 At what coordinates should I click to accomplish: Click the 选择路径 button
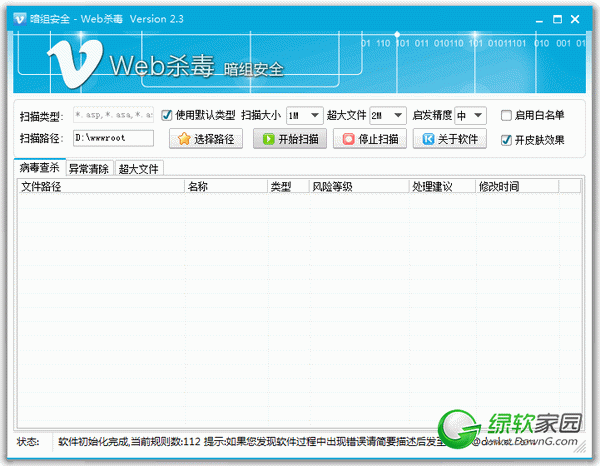(x=206, y=138)
